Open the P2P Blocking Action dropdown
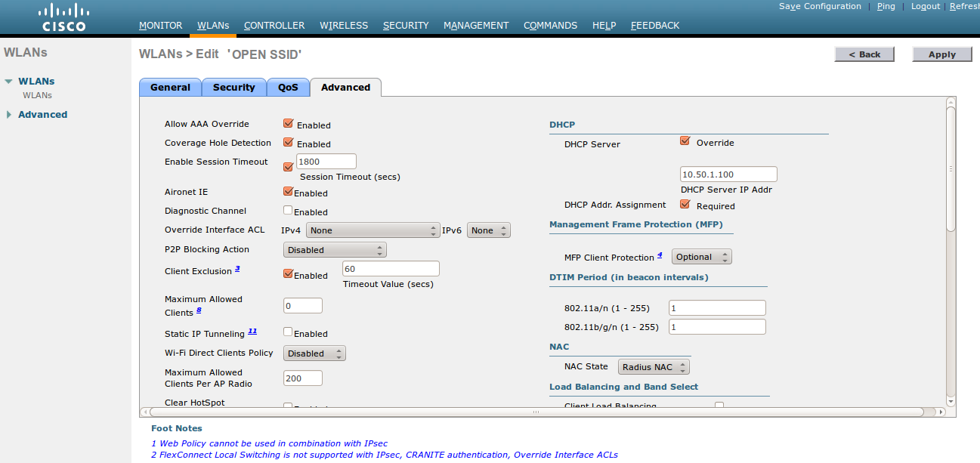This screenshot has height=463, width=980. (335, 249)
